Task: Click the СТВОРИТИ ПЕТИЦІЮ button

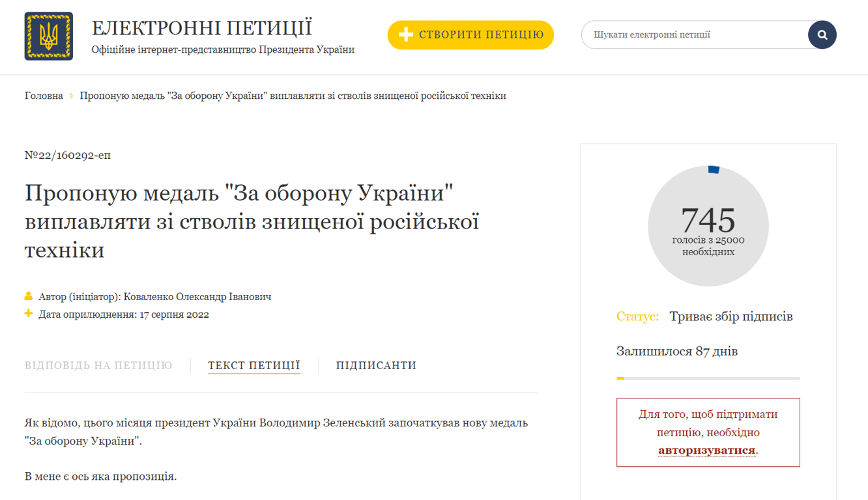Action: pos(470,35)
